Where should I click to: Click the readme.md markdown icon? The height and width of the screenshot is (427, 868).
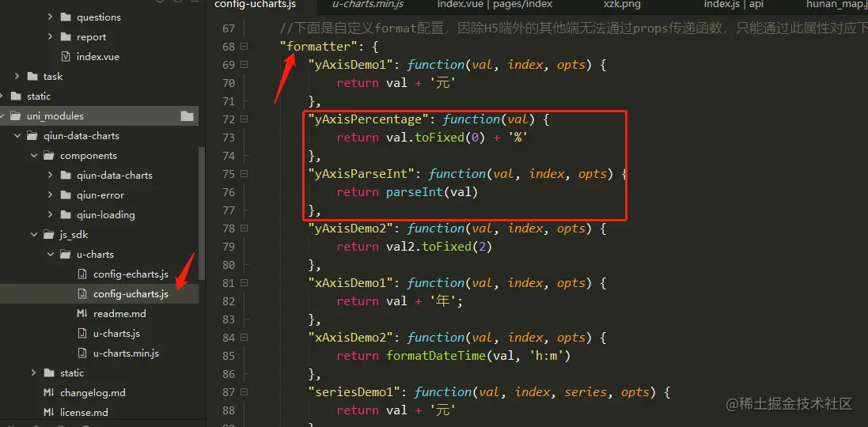(x=82, y=314)
